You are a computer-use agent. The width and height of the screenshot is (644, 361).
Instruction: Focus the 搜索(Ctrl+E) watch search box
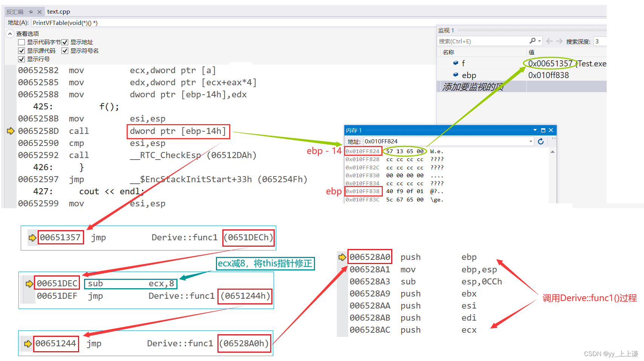[x=483, y=41]
